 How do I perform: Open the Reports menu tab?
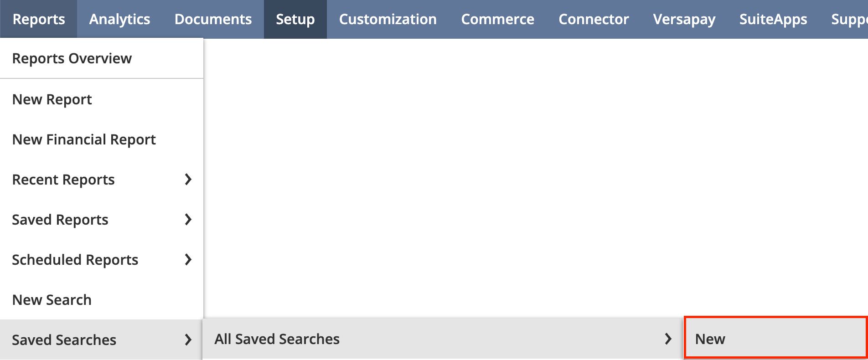tap(38, 19)
